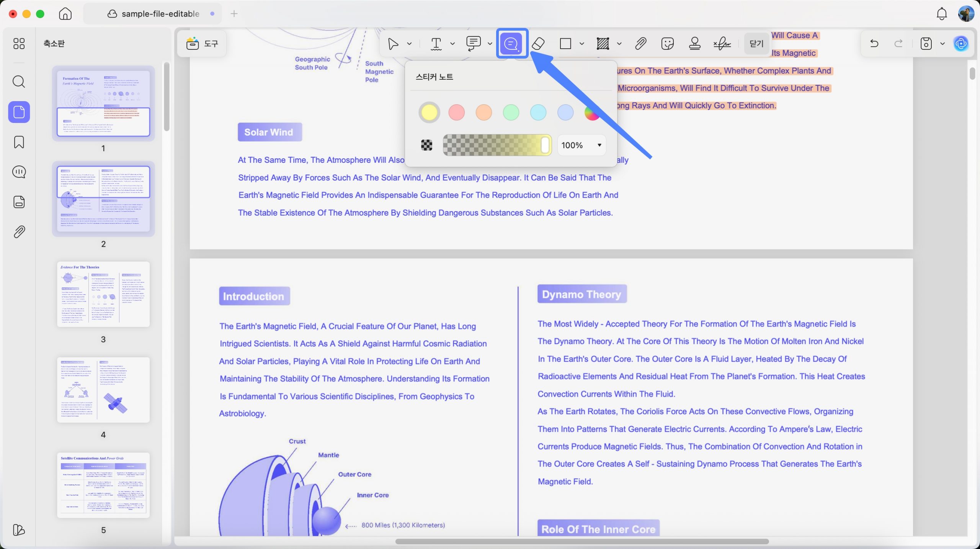Click the undo arrow
This screenshot has width=980, height=549.
tap(874, 44)
